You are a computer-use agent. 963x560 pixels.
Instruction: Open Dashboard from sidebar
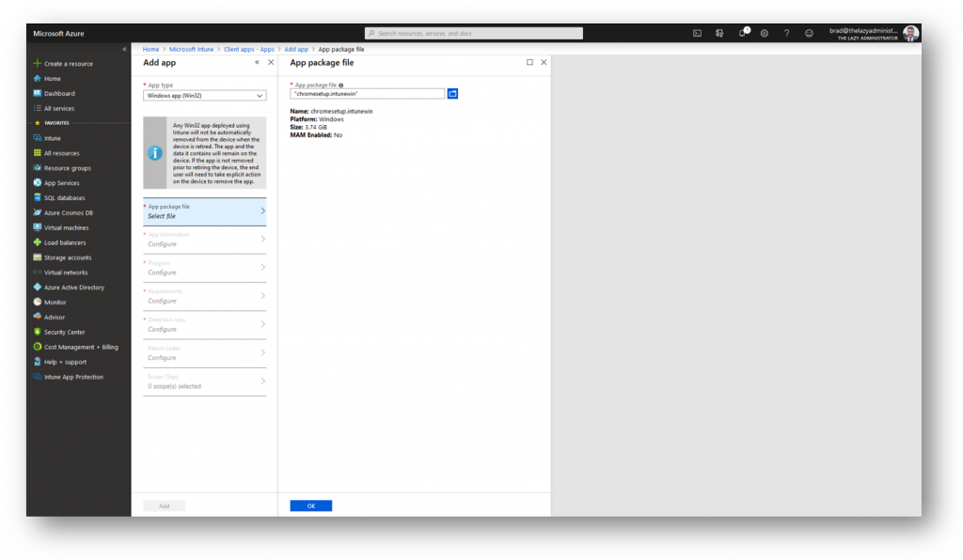tap(54, 93)
